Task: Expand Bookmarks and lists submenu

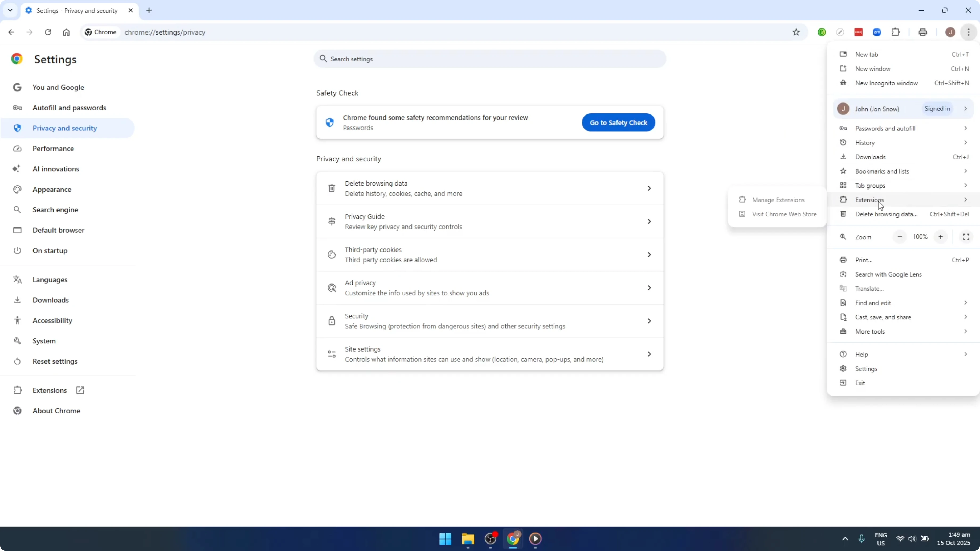Action: [904, 171]
